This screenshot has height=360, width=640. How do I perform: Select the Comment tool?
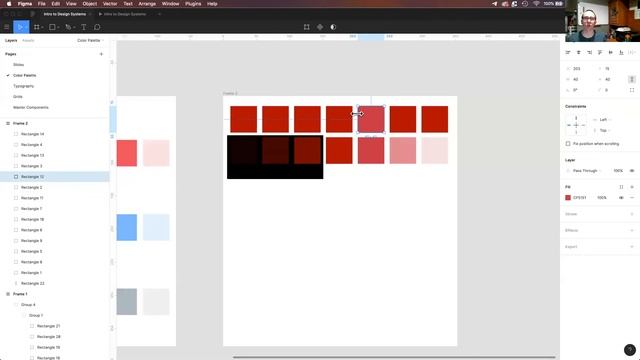pyautogui.click(x=97, y=27)
